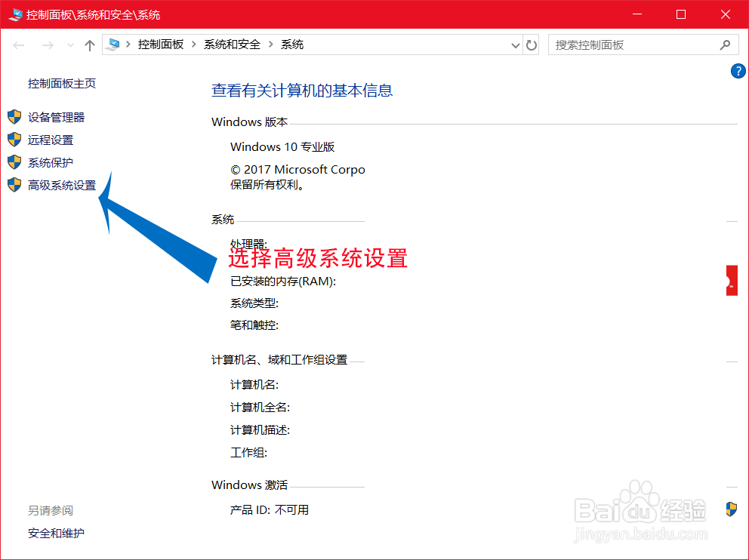
Task: Click the Forward navigation arrow
Action: (48, 45)
